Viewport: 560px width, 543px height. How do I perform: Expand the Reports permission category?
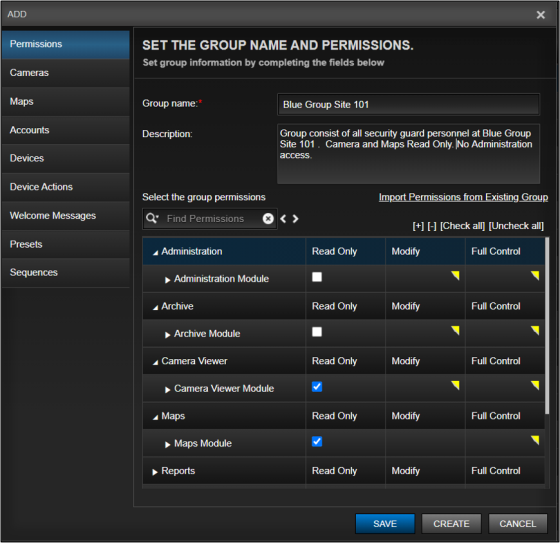point(155,472)
